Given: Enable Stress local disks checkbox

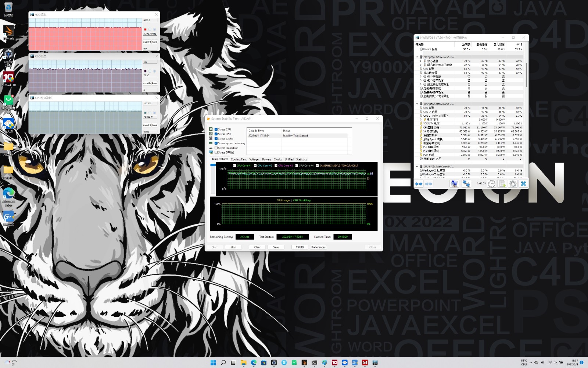Looking at the screenshot, I should click(x=216, y=148).
